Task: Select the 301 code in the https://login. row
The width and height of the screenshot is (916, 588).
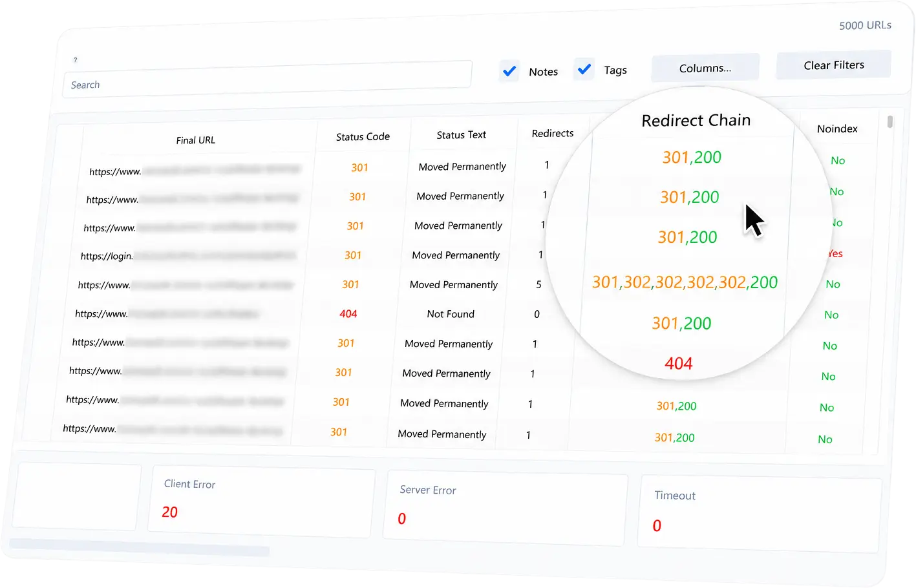Action: coord(353,255)
